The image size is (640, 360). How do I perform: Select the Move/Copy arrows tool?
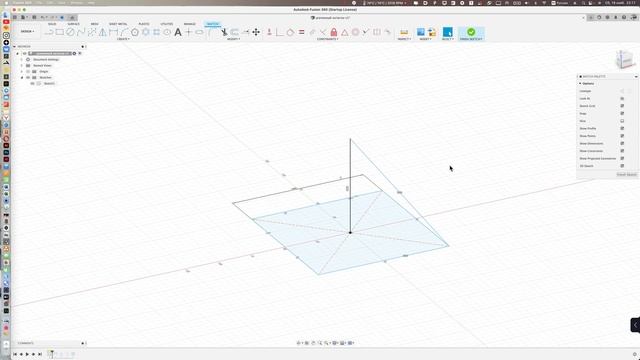pos(256,32)
